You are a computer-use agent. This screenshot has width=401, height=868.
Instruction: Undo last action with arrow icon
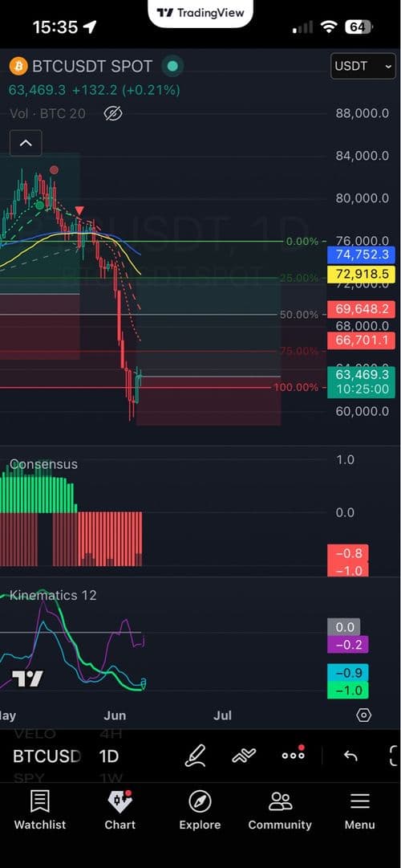click(350, 756)
